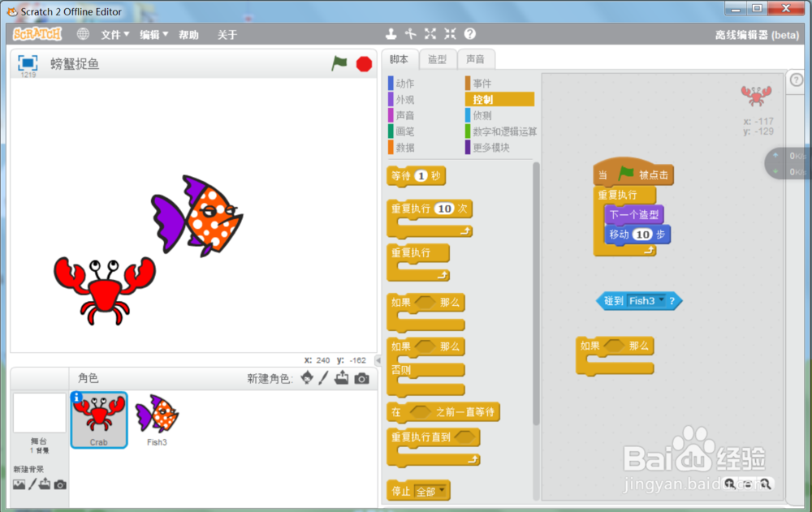Select the Crab sprite thumbnail
Screen dimensions: 812x512
pyautogui.click(x=99, y=419)
